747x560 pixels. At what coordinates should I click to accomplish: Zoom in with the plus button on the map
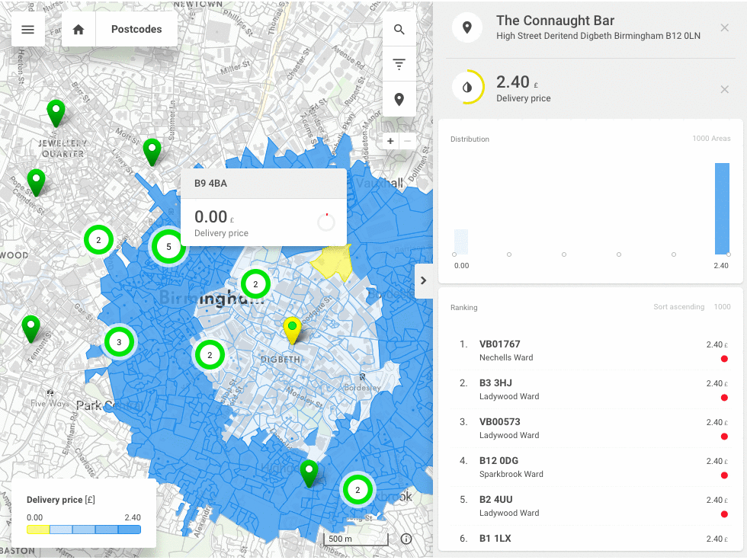point(390,141)
